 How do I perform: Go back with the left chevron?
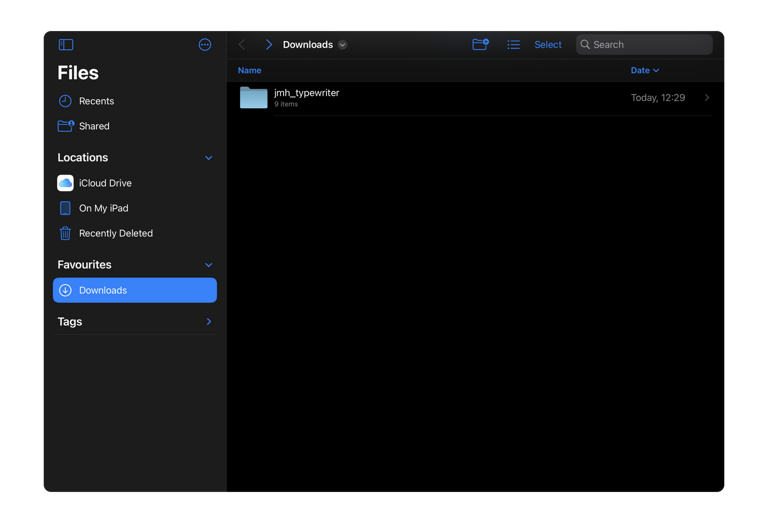[x=242, y=45]
